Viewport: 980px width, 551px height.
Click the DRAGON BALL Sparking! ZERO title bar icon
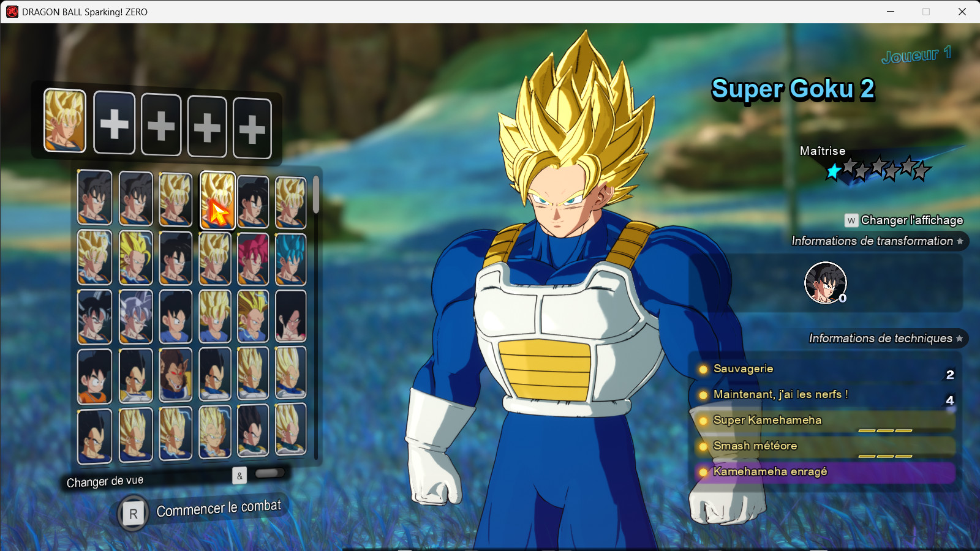pos(11,11)
